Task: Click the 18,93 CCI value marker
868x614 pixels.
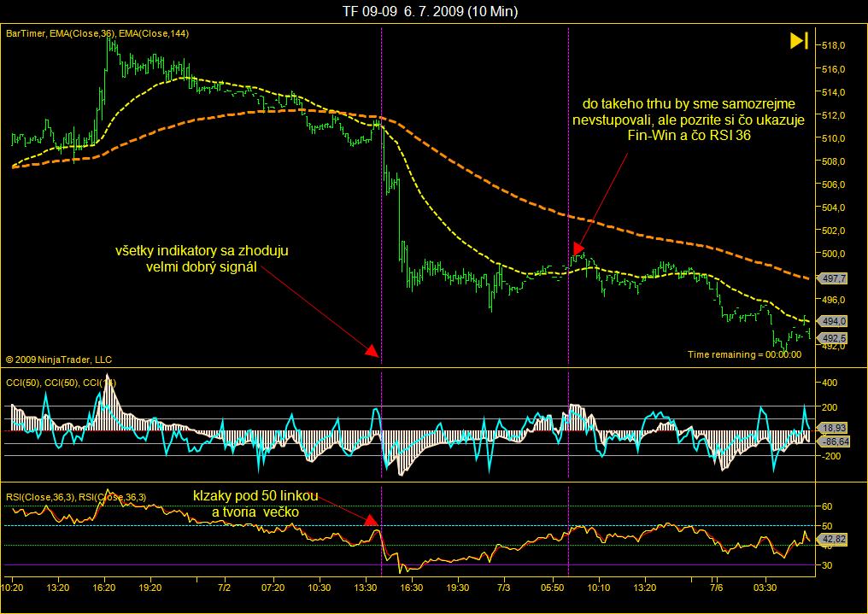Action: [x=834, y=428]
